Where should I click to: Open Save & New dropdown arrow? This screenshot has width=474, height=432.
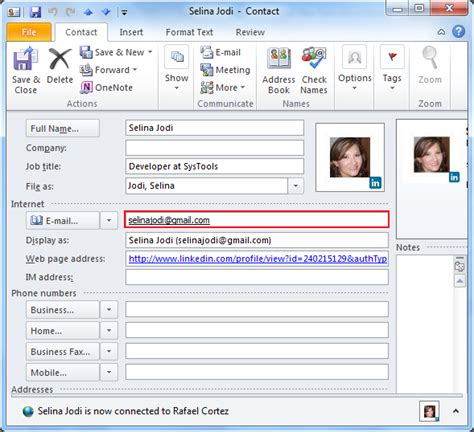coord(150,52)
